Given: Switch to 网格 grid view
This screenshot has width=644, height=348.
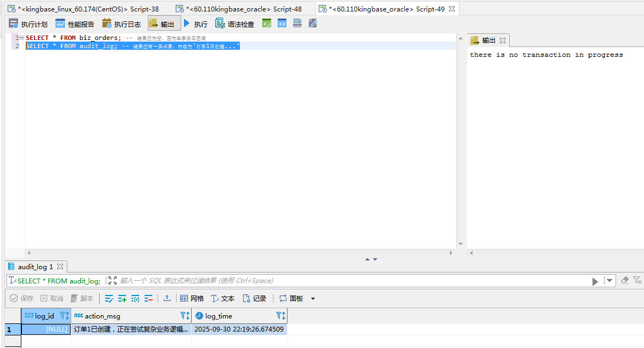Looking at the screenshot, I should pos(192,298).
